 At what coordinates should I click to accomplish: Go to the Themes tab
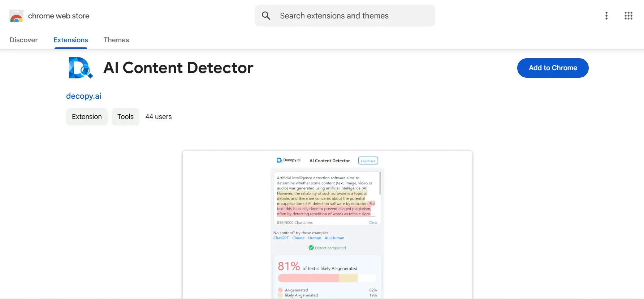pos(116,40)
